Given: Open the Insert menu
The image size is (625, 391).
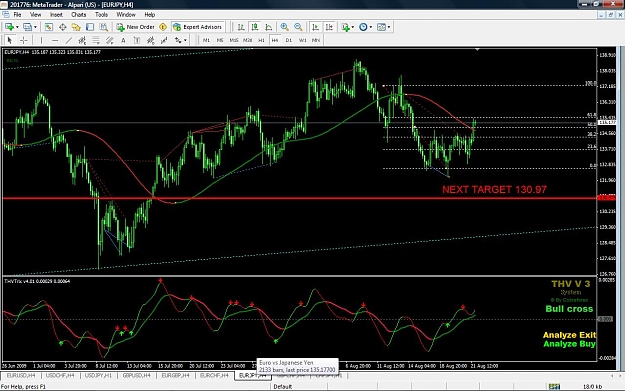Looking at the screenshot, I should tap(56, 15).
